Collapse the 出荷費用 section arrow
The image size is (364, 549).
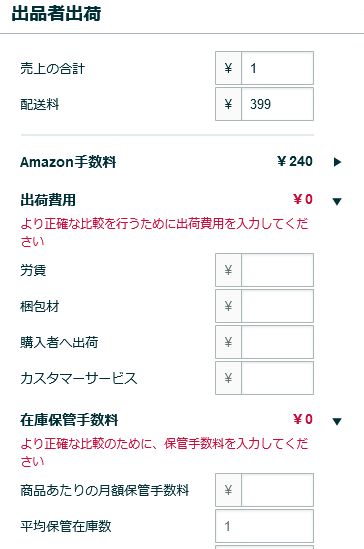pyautogui.click(x=337, y=201)
